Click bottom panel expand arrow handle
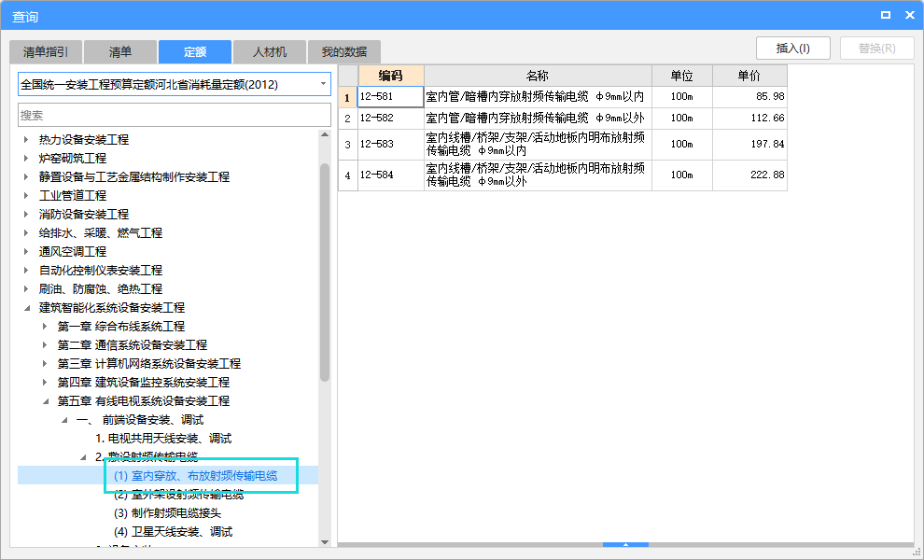 626,545
